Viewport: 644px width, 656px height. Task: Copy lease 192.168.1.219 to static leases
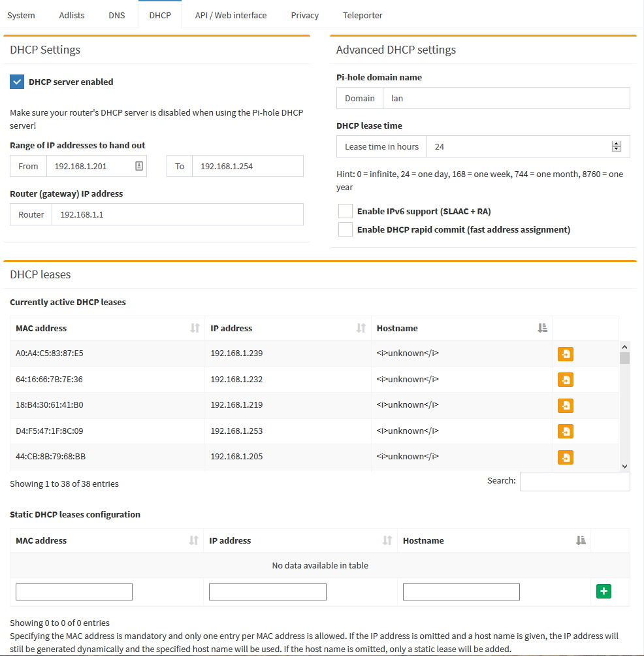565,406
